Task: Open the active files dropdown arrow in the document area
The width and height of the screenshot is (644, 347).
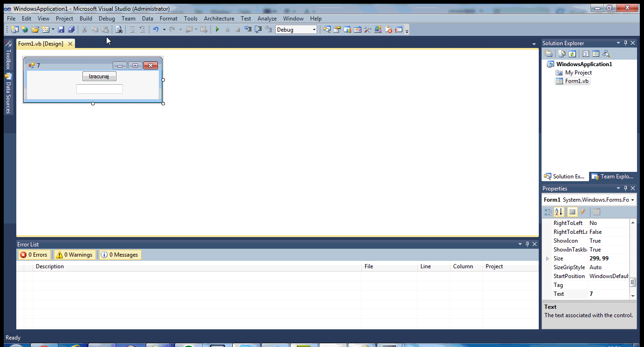Action: (534, 44)
